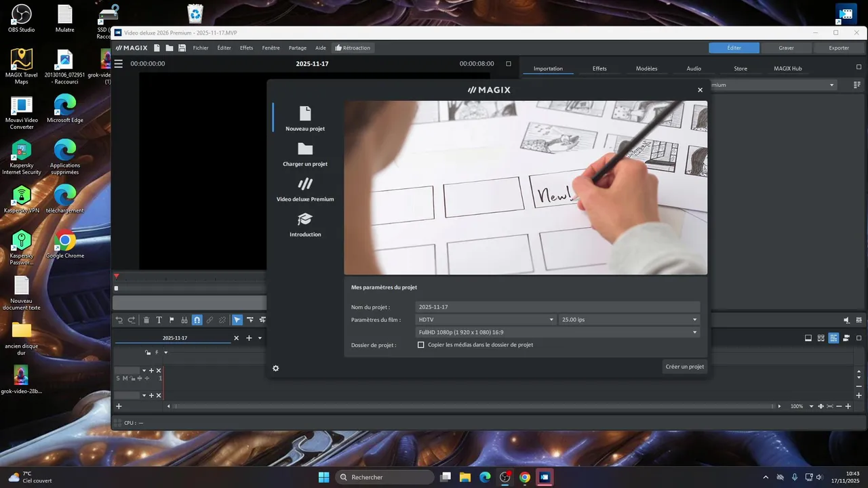Expand timeline header dropdown arrow

[x=165, y=352]
